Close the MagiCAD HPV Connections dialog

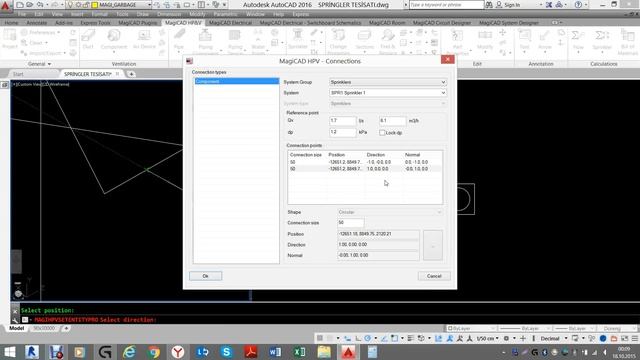click(447, 60)
